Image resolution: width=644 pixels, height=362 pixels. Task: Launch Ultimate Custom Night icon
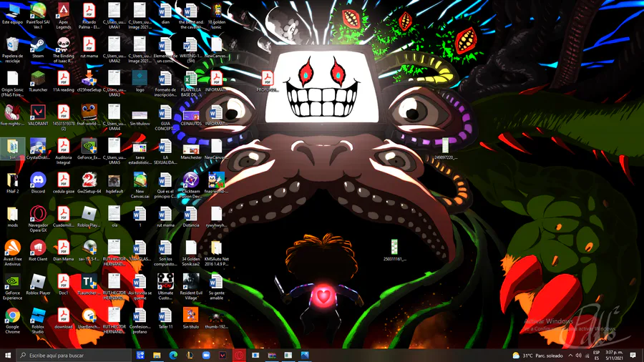click(165, 288)
